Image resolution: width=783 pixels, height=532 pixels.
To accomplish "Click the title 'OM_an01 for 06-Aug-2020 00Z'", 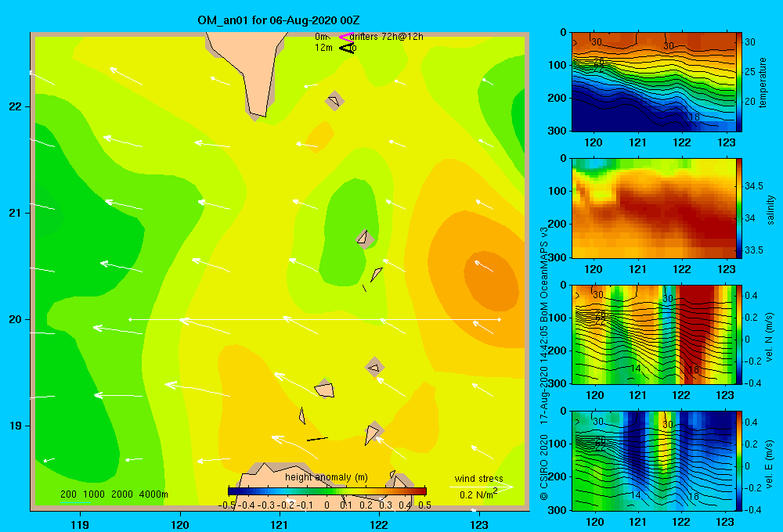I will [x=279, y=20].
